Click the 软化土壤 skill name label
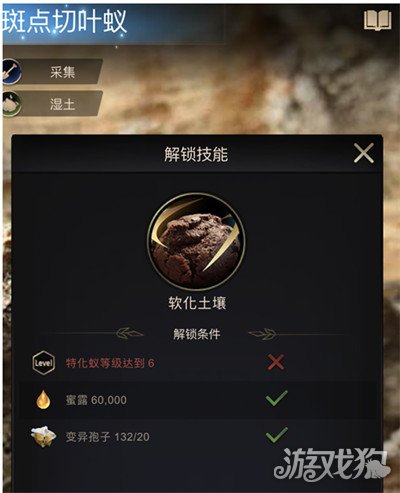The image size is (400, 493). pos(197,303)
